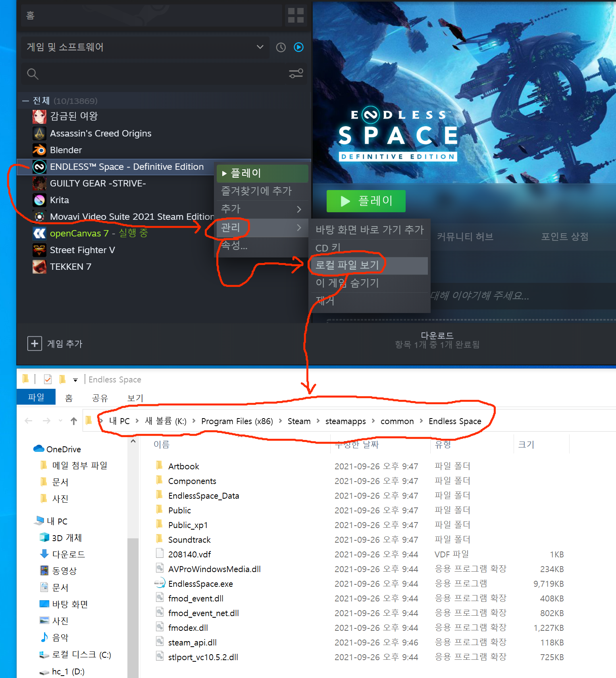Image resolution: width=616 pixels, height=678 pixels.
Task: Click ENDLESS Space game icon
Action: (39, 167)
